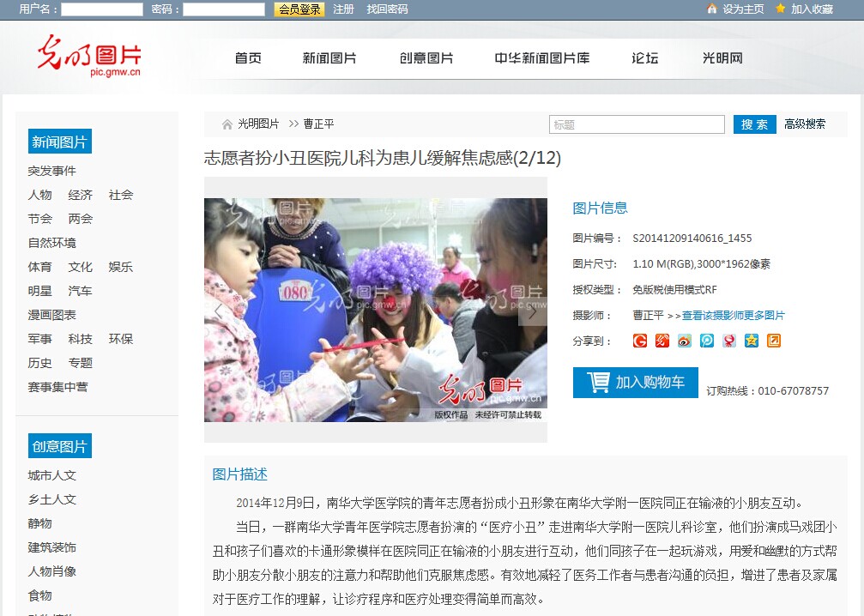
Task: Focus the 用户名 username field
Action: coord(102,9)
